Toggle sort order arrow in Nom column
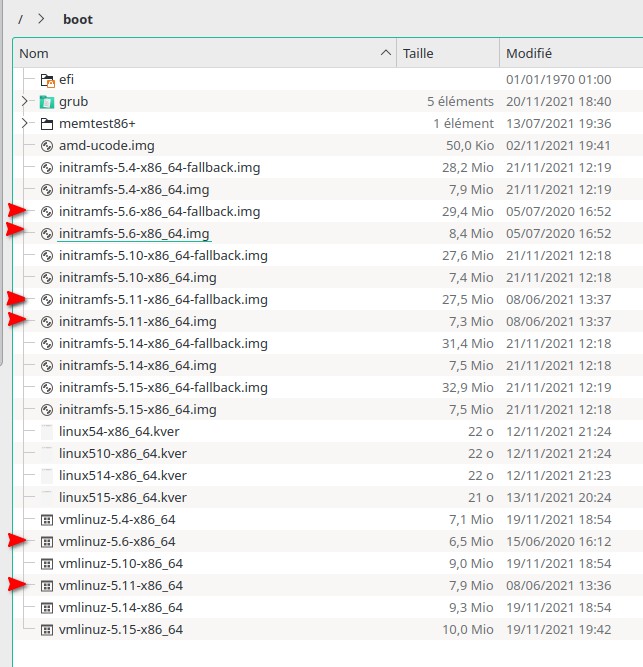 coord(386,53)
